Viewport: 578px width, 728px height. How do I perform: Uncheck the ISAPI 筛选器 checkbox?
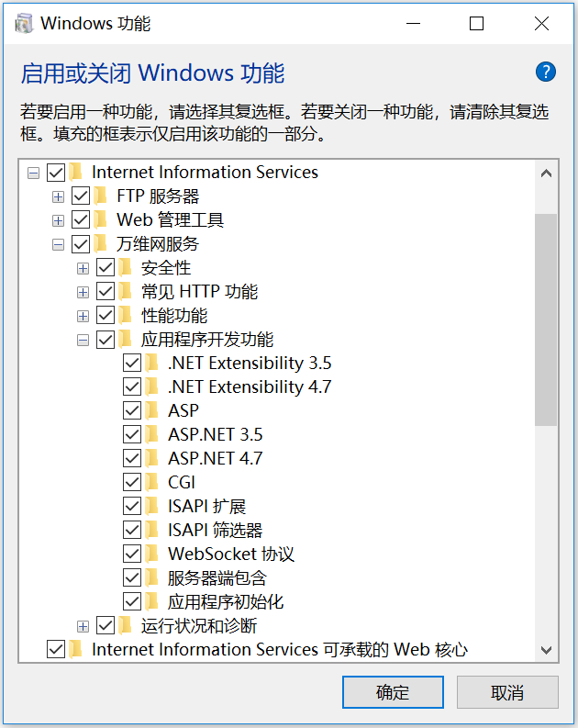tap(132, 531)
